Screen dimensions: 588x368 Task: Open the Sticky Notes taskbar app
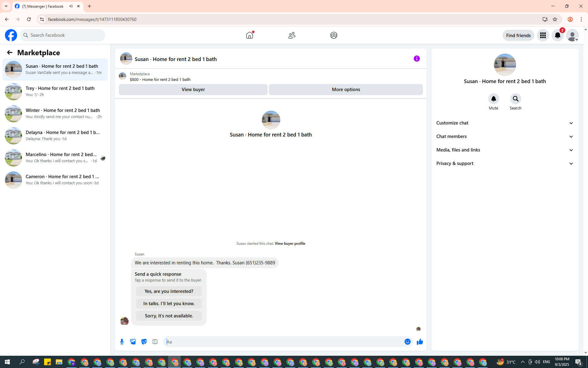47,362
